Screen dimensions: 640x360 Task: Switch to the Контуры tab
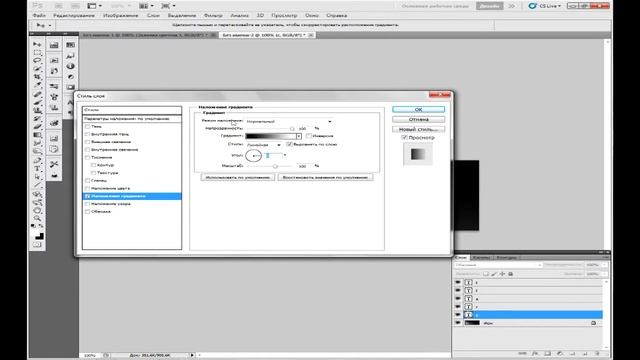507,258
